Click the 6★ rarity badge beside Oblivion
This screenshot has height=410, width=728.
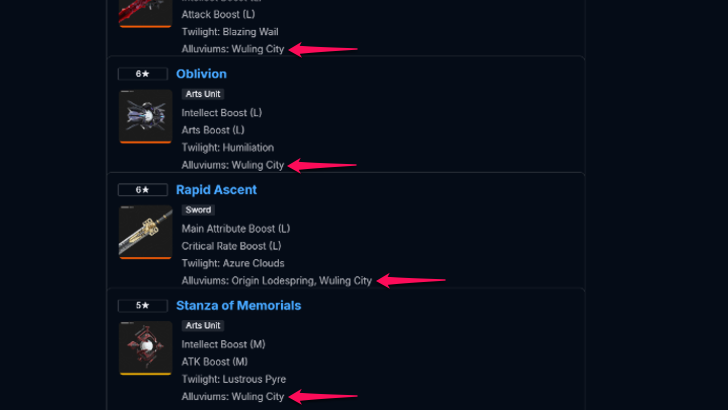142,74
